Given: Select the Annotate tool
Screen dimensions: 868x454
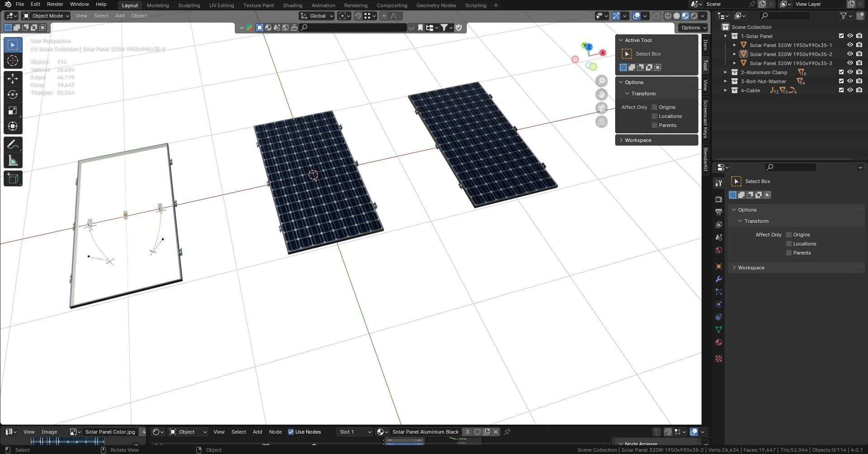Looking at the screenshot, I should 13,145.
